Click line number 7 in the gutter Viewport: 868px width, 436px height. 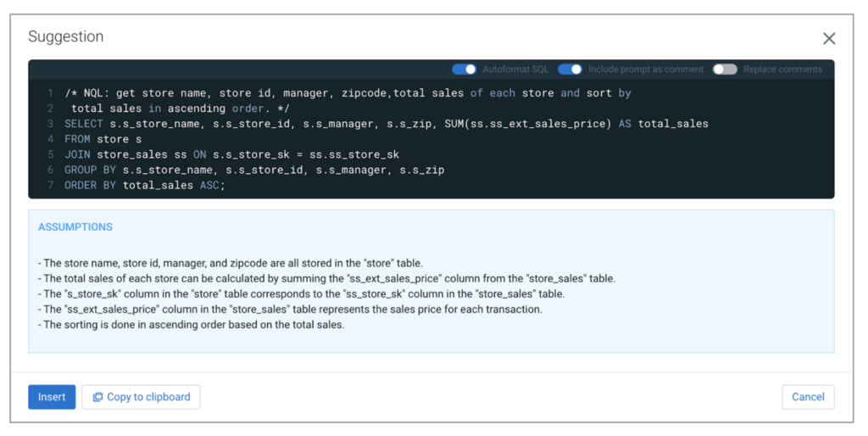click(50, 186)
